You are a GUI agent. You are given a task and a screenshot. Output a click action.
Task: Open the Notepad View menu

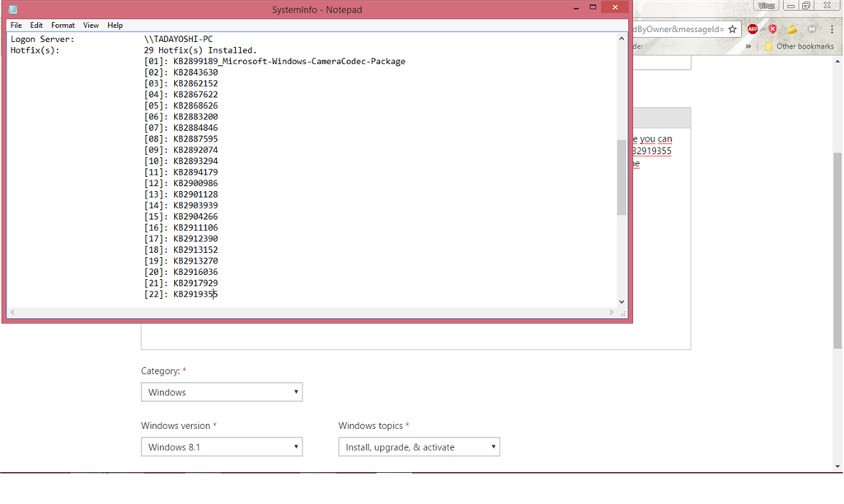pyautogui.click(x=91, y=26)
